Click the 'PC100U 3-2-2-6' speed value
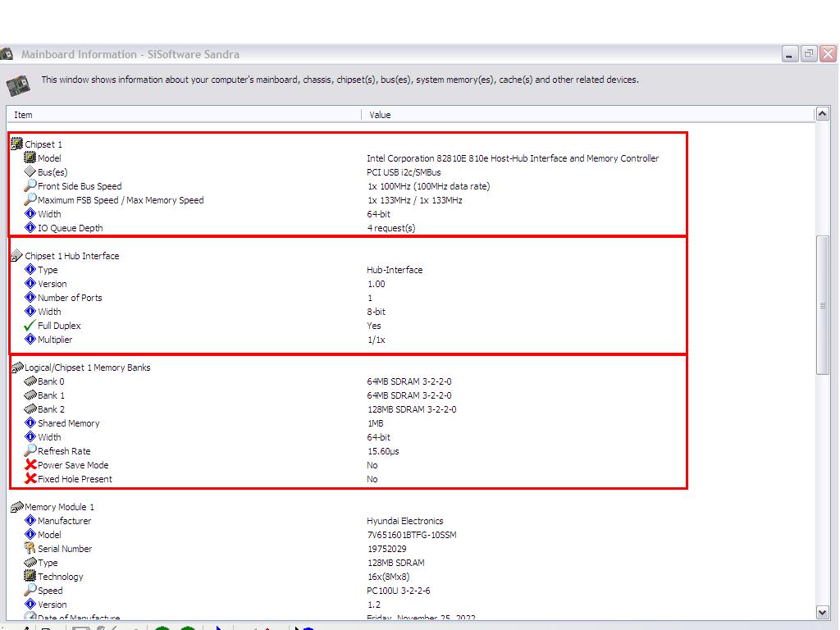 click(399, 591)
